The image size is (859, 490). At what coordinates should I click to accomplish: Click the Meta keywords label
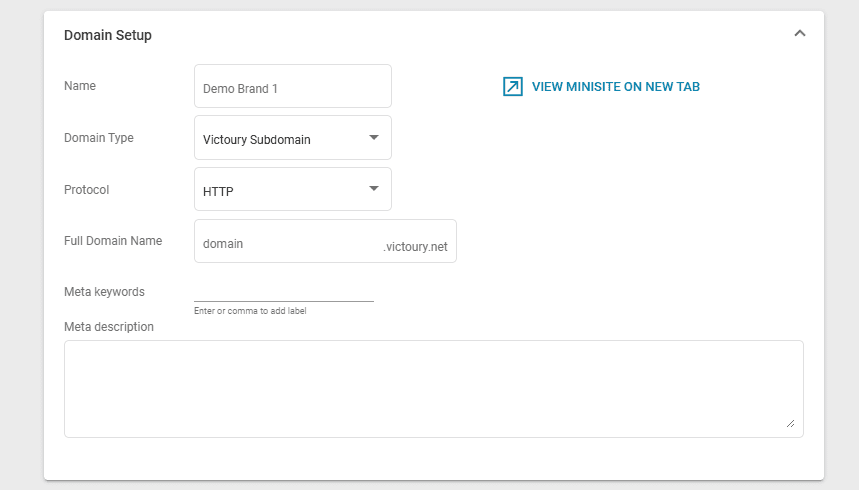pyautogui.click(x=104, y=292)
